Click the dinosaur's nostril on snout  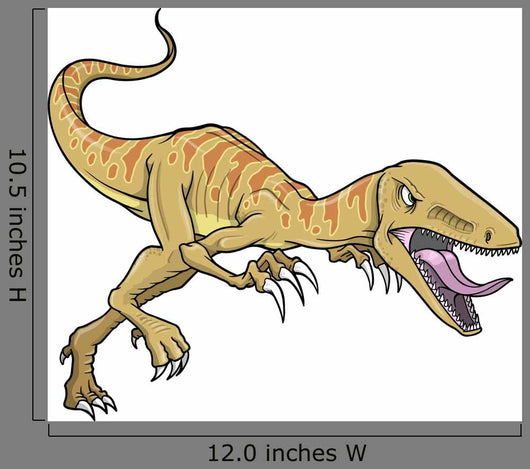point(488,236)
